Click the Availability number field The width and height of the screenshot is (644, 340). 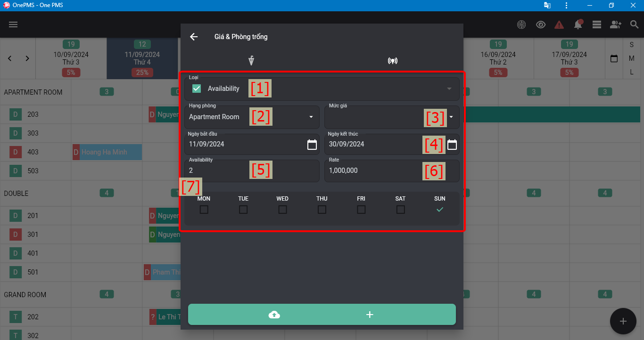(x=252, y=170)
